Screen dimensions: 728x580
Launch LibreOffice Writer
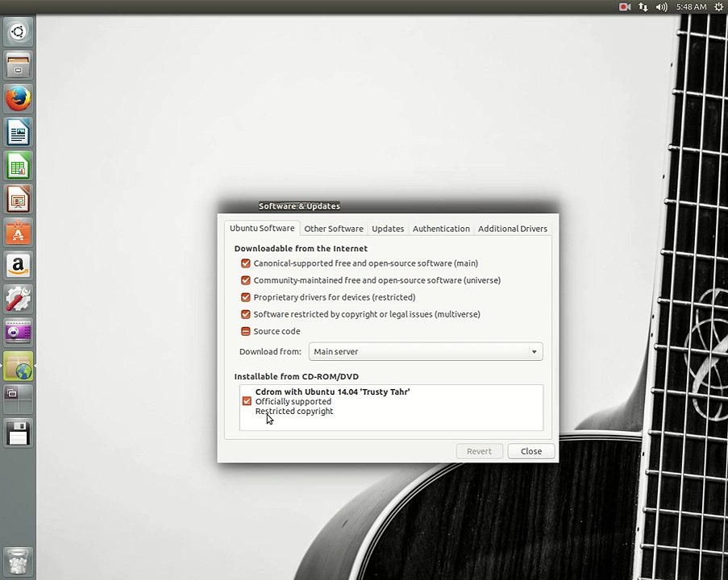[18, 132]
